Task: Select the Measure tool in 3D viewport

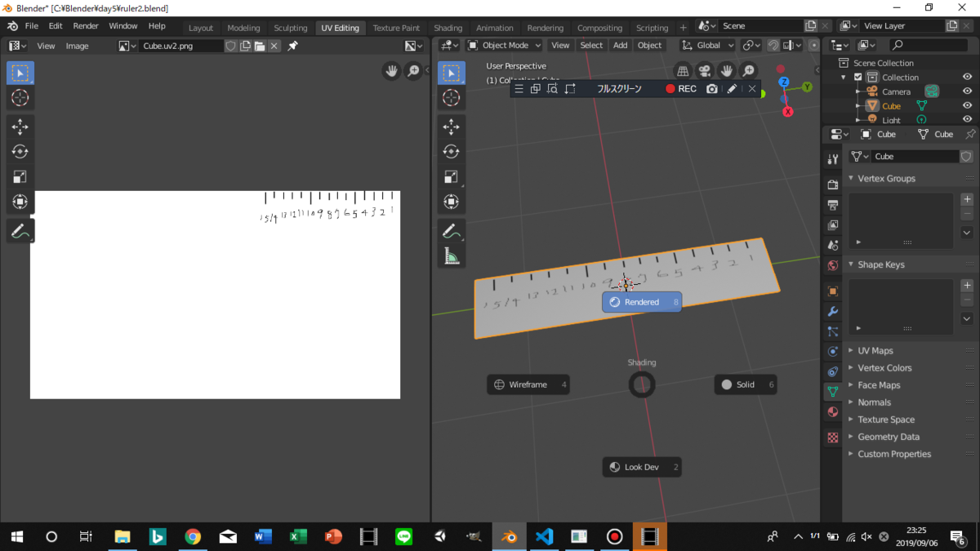Action: click(x=451, y=256)
